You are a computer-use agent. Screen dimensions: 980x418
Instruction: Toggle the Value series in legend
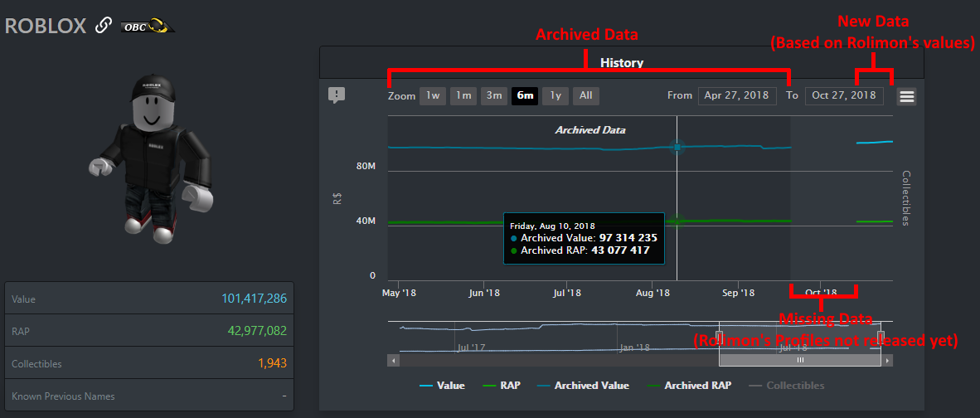click(x=442, y=386)
